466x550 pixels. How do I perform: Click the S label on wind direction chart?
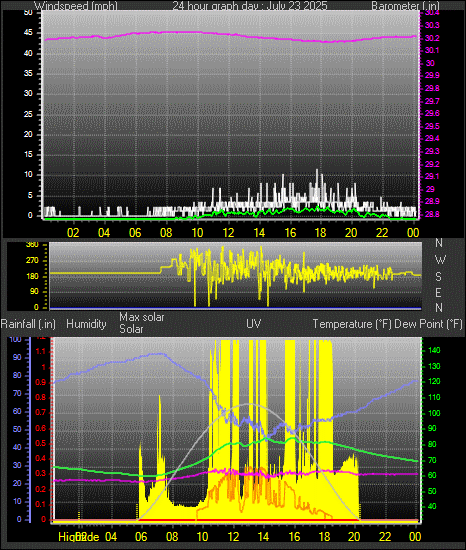(x=438, y=277)
